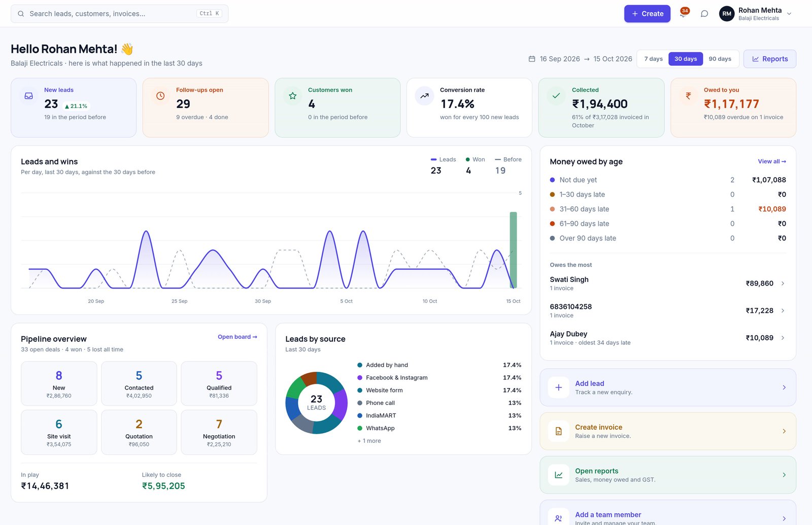Select the 7 days range
The width and height of the screenshot is (812, 525).
(653, 59)
